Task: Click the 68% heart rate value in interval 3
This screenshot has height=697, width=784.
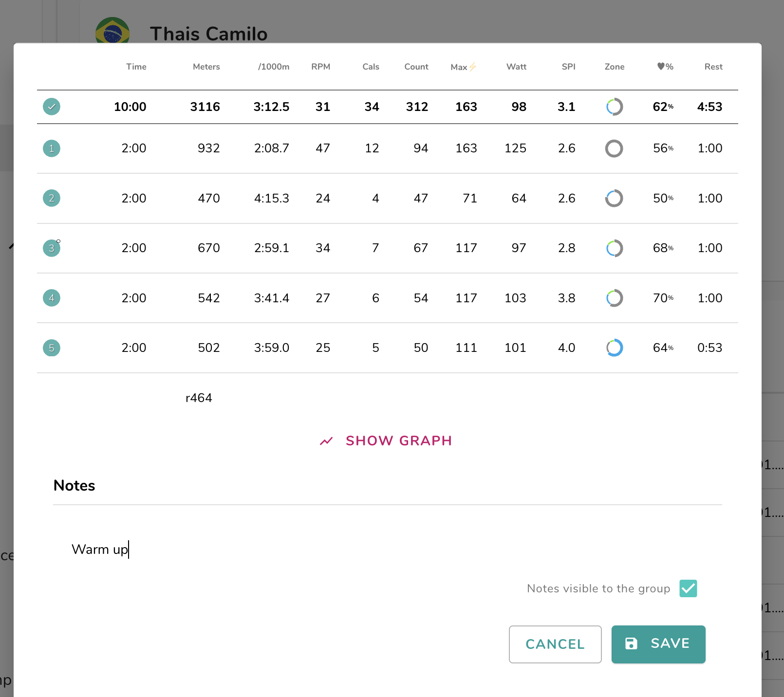Action: (x=663, y=248)
